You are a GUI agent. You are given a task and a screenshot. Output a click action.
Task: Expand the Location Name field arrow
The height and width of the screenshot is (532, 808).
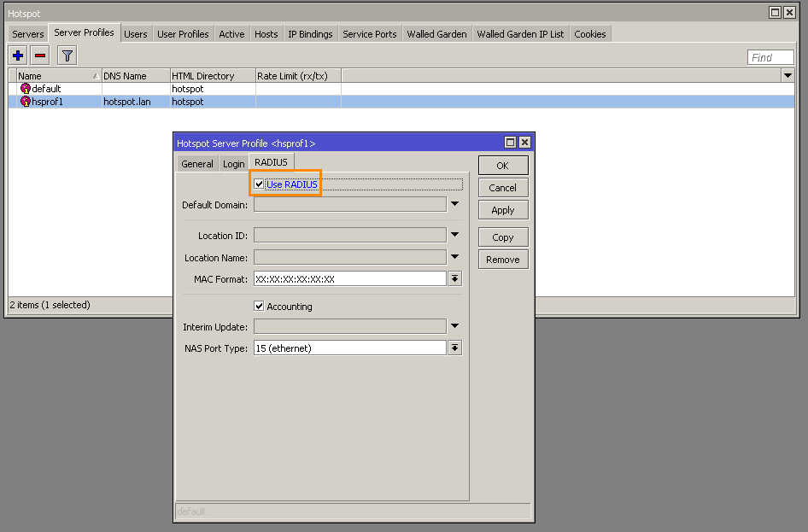pyautogui.click(x=455, y=257)
